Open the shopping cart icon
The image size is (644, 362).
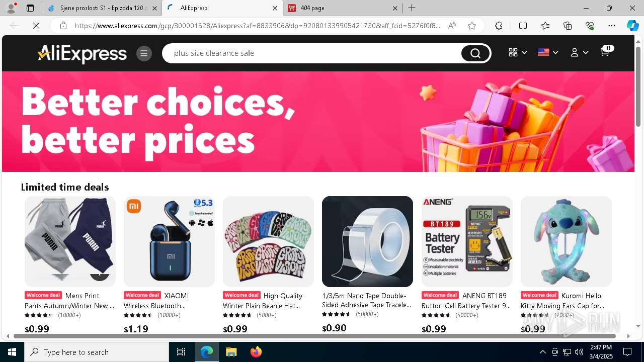tap(606, 51)
